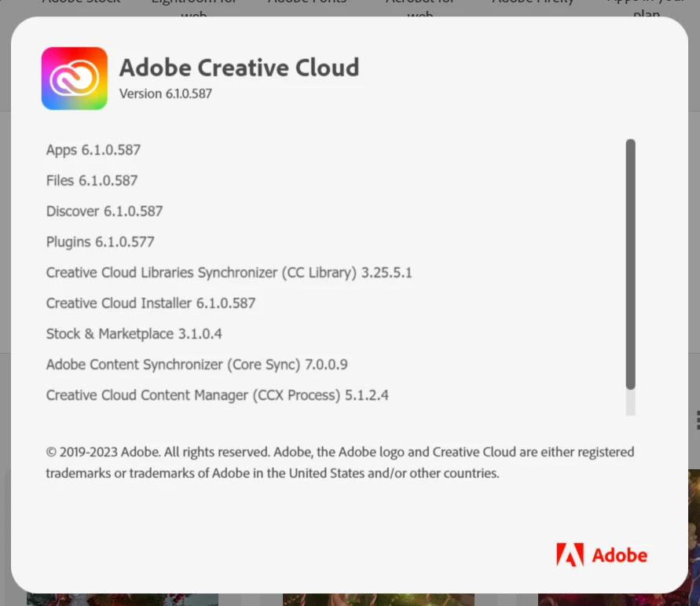Click the Creative Cloud rainbow app icon
Screen dimensions: 700x606
74,78
